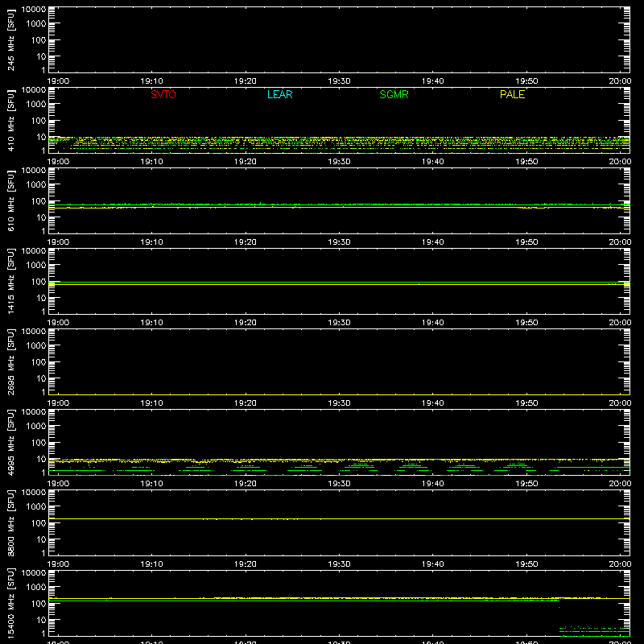Viewport: 644px width, 644px height.
Task: Select the 8800 MHz [SFU] axis title
Action: click(x=11, y=522)
